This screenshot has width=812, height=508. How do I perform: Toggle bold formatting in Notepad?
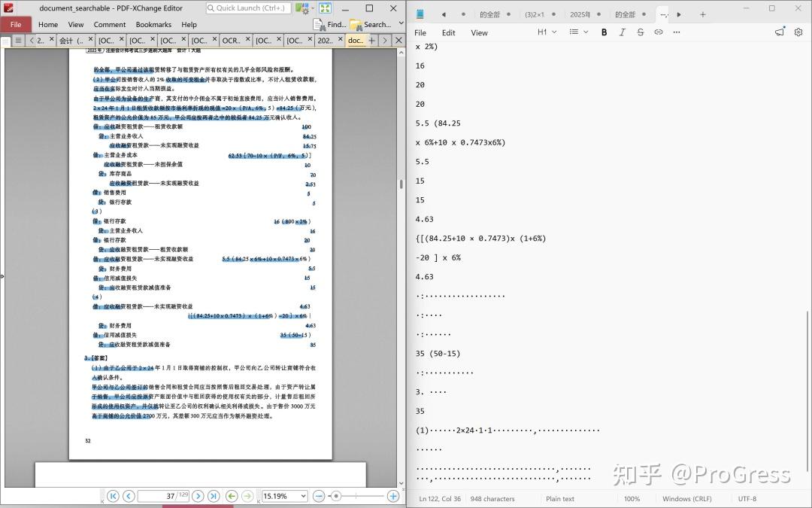[x=604, y=32]
